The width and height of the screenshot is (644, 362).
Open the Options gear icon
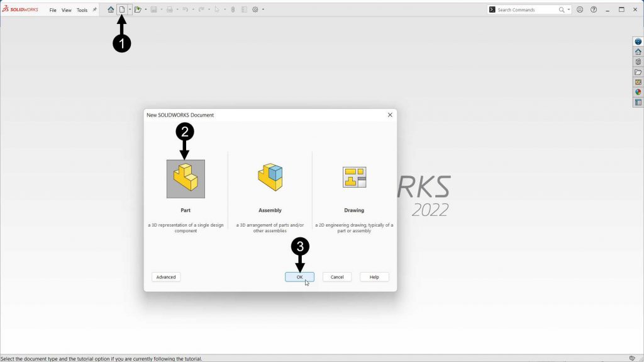click(x=255, y=9)
